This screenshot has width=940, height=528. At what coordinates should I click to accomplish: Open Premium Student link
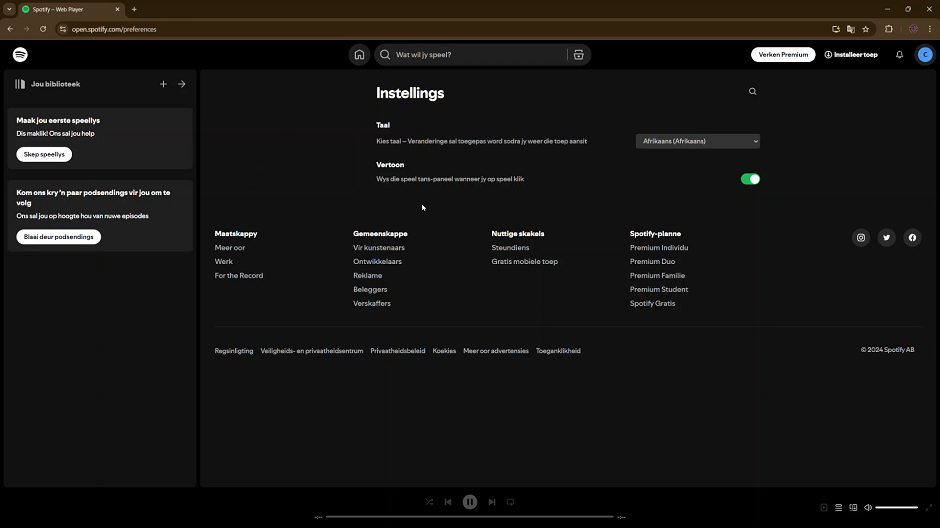659,289
